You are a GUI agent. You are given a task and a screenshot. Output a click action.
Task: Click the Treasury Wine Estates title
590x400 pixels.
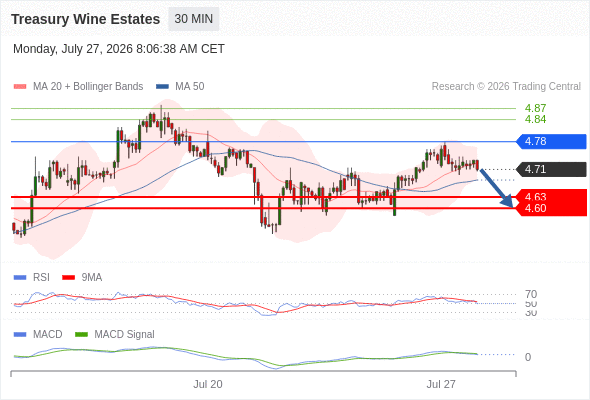tap(85, 19)
